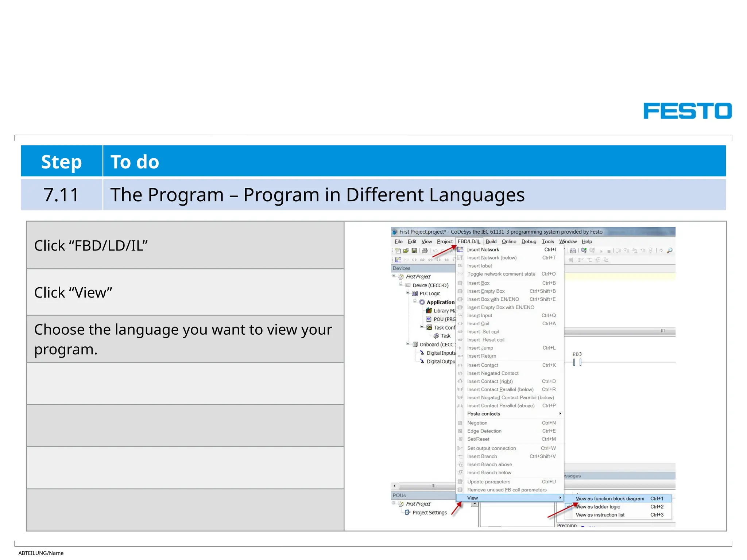Open the File menu
The height and width of the screenshot is (560, 747).
coord(399,241)
